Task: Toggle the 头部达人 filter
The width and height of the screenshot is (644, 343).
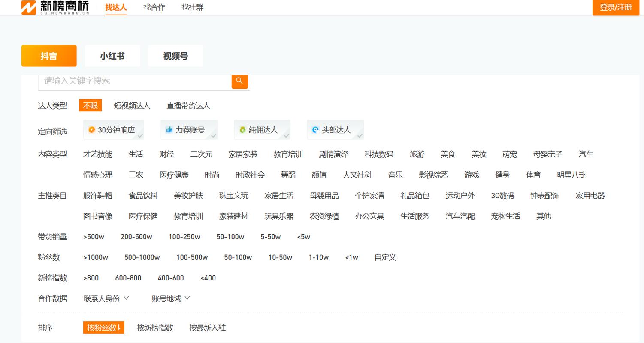Action: click(335, 130)
